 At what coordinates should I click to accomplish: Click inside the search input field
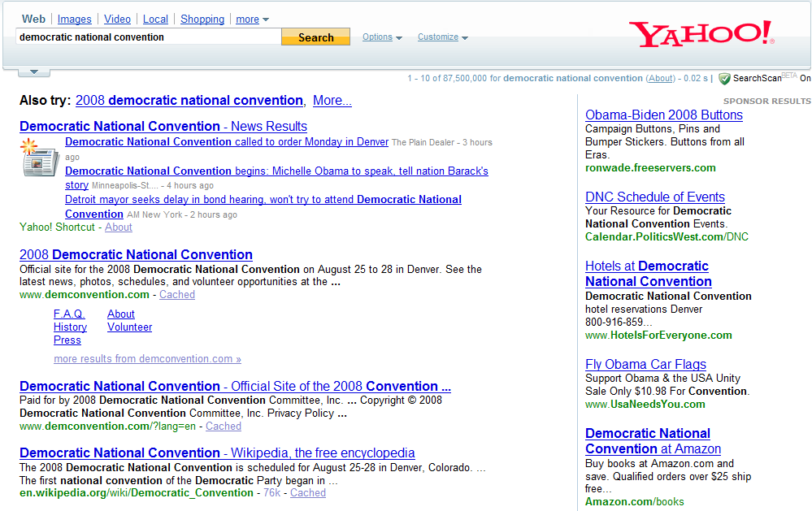click(x=146, y=37)
